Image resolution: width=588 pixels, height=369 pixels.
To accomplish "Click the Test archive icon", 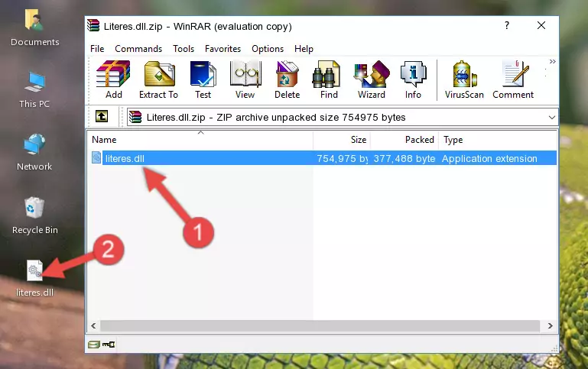I will 203,79.
